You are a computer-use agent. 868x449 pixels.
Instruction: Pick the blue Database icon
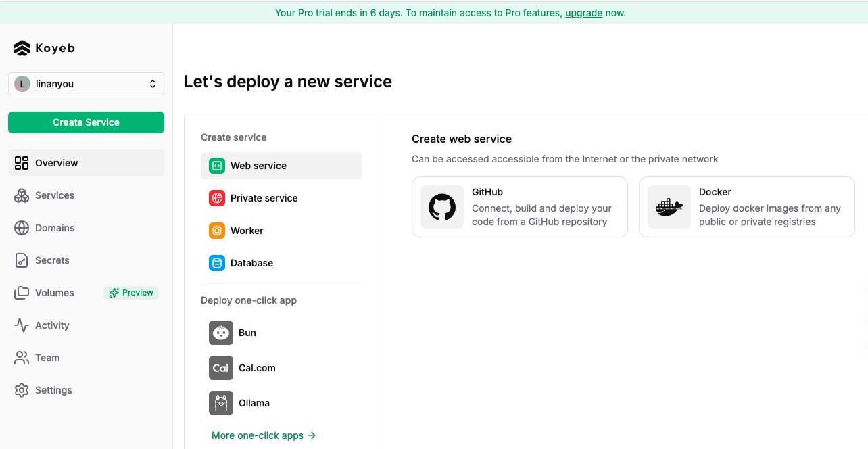coord(217,263)
